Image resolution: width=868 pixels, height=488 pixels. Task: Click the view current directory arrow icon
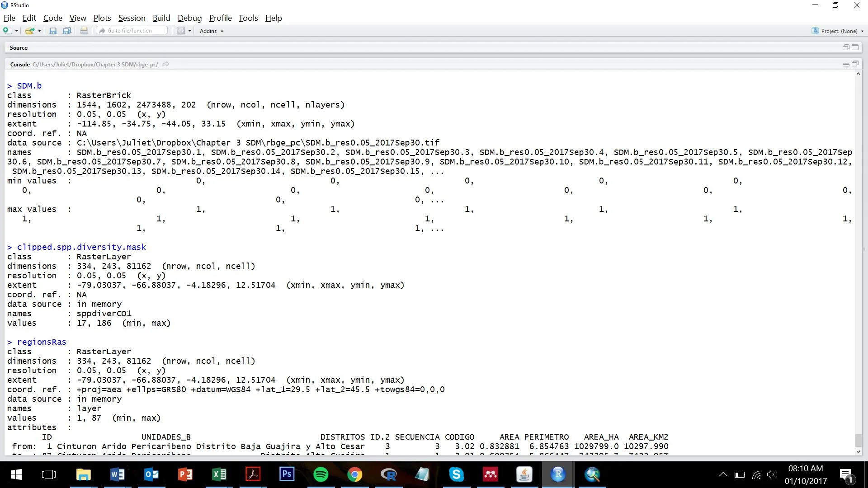(166, 64)
